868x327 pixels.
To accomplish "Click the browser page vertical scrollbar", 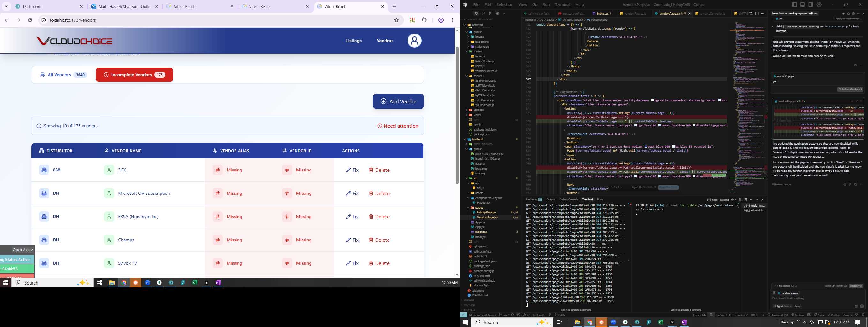I will pos(457,115).
